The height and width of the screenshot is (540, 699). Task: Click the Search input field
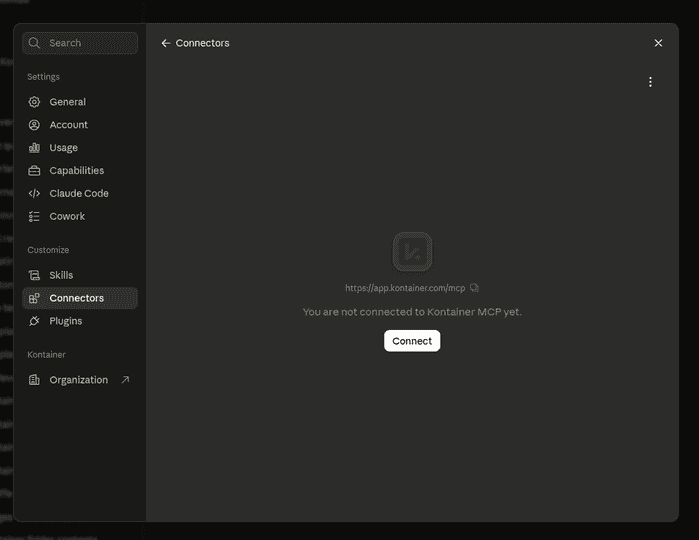pyautogui.click(x=80, y=43)
